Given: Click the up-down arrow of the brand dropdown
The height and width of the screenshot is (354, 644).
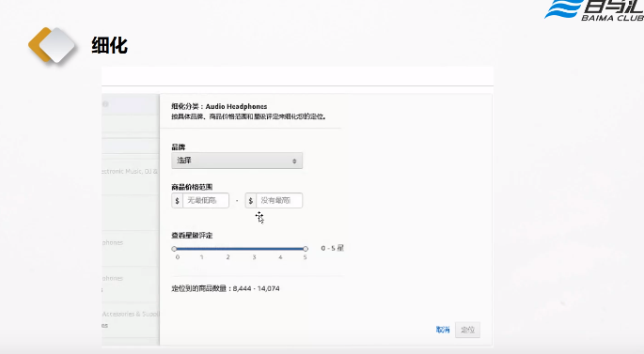Looking at the screenshot, I should [x=294, y=161].
